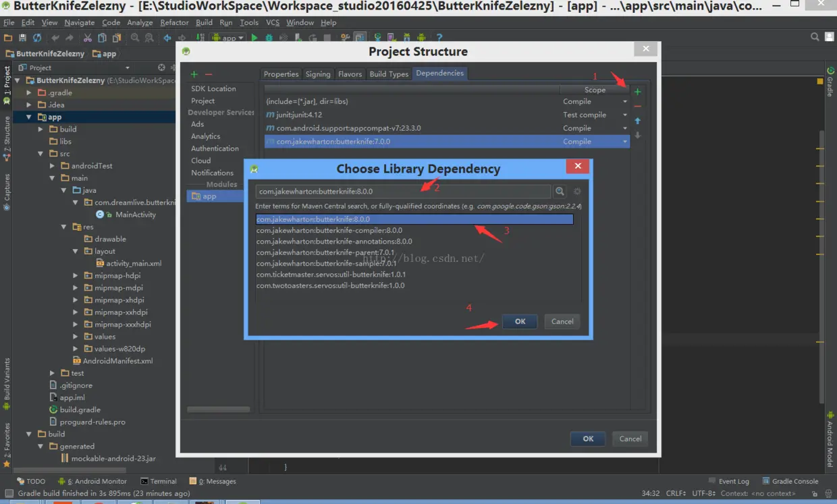
Task: Click the library search text field
Action: (x=404, y=192)
